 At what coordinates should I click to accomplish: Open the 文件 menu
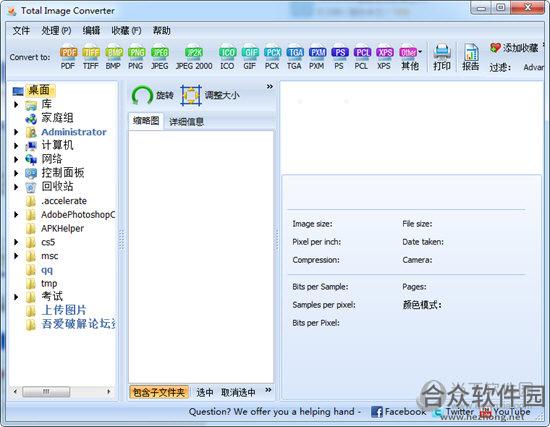(21, 31)
